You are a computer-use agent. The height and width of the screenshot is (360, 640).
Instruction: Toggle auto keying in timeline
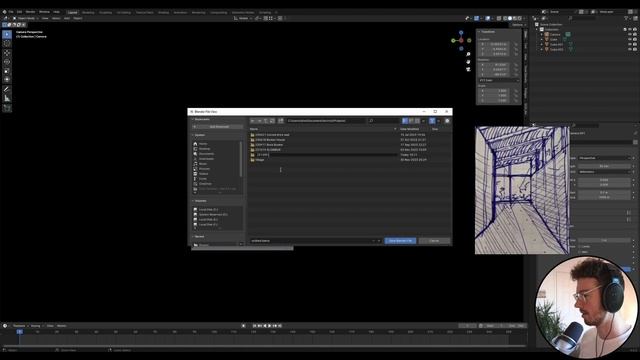244,326
